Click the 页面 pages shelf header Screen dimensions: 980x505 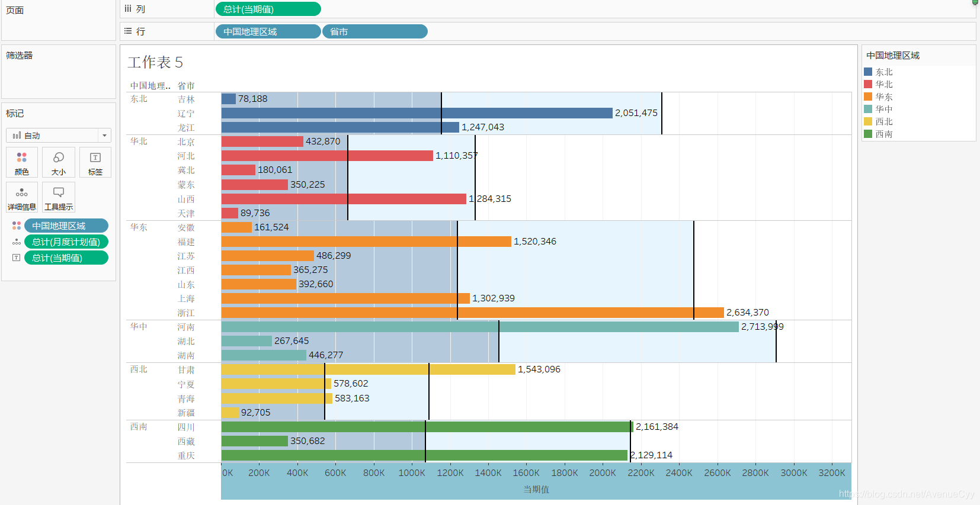click(15, 10)
